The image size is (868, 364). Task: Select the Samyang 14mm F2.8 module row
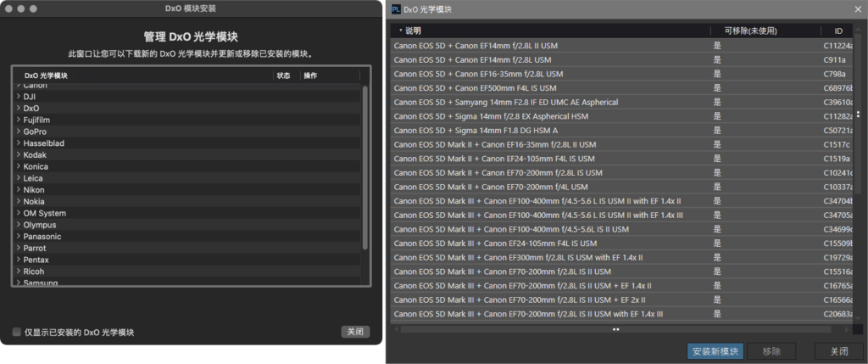pyautogui.click(x=623, y=102)
